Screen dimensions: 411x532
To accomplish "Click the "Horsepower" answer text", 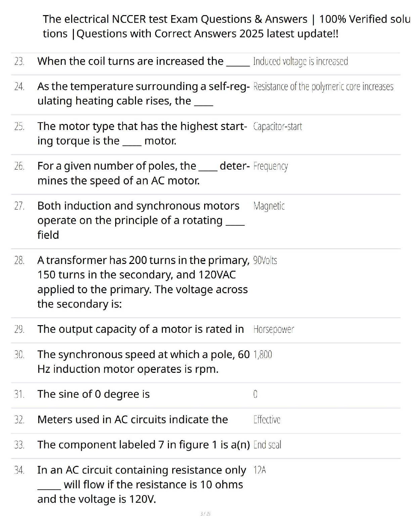I will coord(273,329).
